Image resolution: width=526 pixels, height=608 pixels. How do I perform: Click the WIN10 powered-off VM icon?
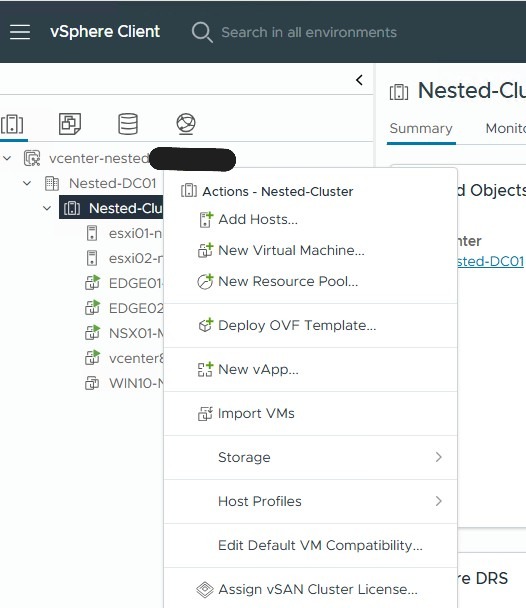[x=92, y=383]
